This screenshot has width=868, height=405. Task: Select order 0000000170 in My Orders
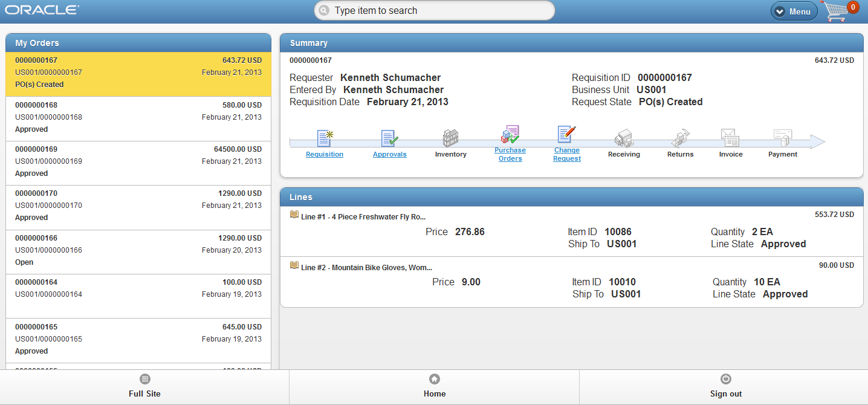[138, 207]
